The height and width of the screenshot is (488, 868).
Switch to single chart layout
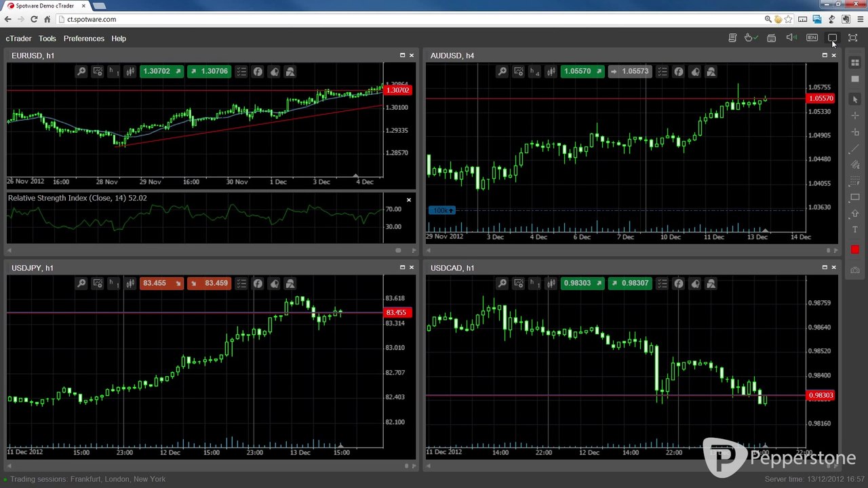click(855, 79)
